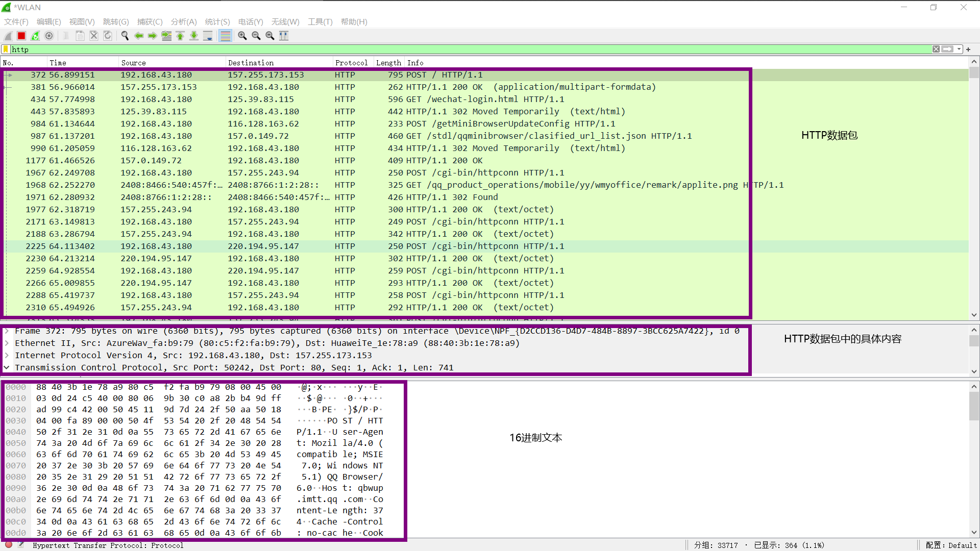Open the 分析(A) menu

point(184,22)
